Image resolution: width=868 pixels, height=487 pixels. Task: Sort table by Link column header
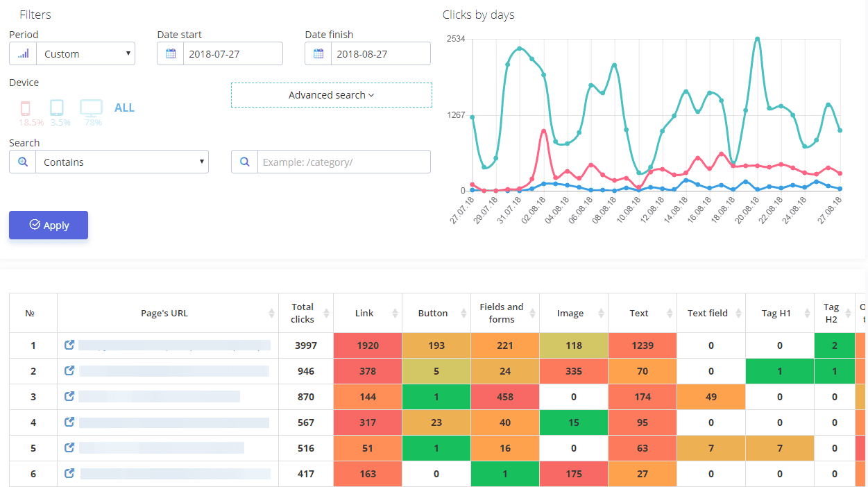coord(367,313)
